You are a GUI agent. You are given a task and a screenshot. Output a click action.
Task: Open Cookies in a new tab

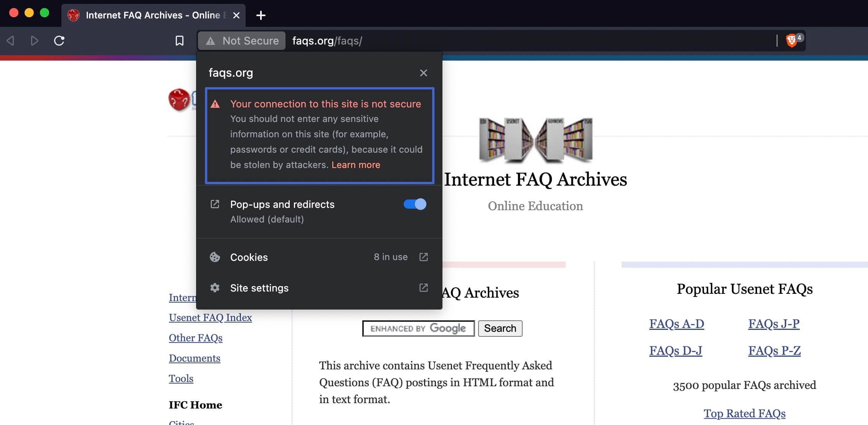[423, 257]
